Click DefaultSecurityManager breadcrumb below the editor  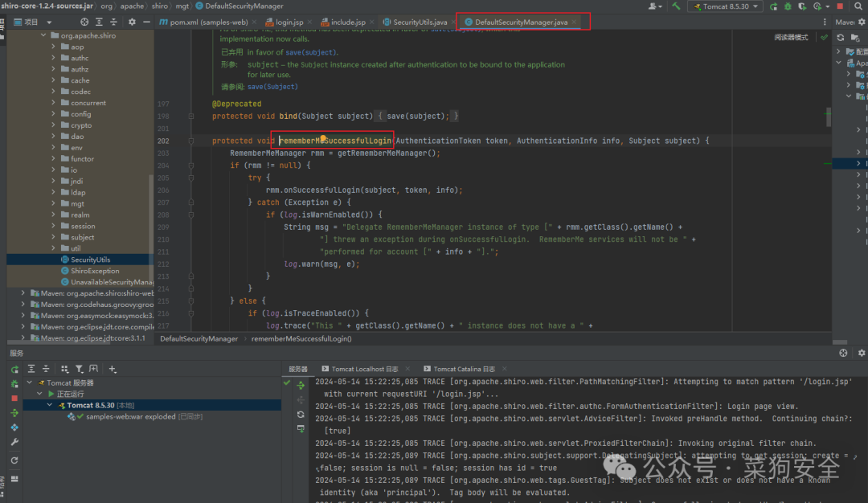[199, 338]
